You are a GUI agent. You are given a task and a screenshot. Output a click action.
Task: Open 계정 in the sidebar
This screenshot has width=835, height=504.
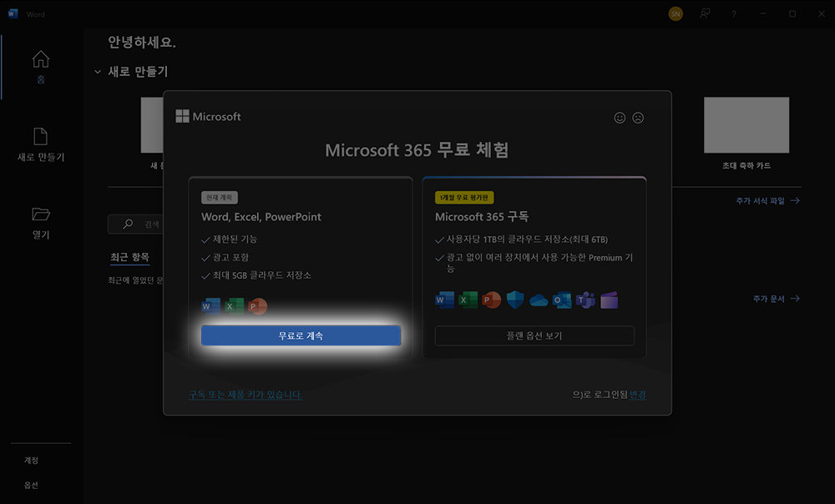click(x=31, y=461)
